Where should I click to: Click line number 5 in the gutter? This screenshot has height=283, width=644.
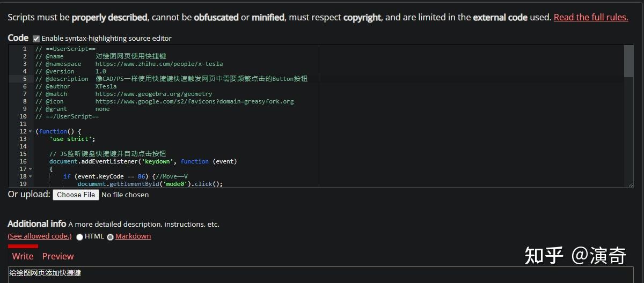[x=25, y=79]
